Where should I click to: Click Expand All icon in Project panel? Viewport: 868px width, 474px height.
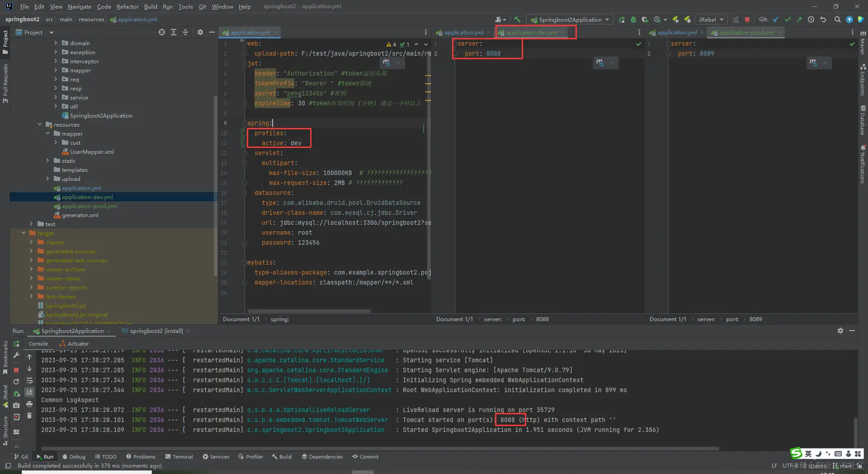[x=174, y=32]
